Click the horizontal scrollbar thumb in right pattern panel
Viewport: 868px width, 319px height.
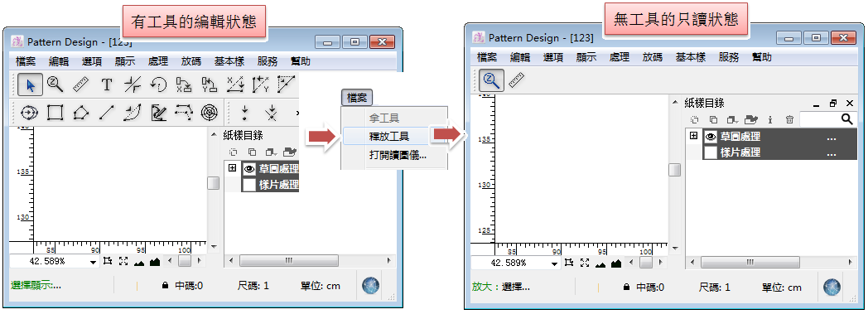(x=750, y=262)
